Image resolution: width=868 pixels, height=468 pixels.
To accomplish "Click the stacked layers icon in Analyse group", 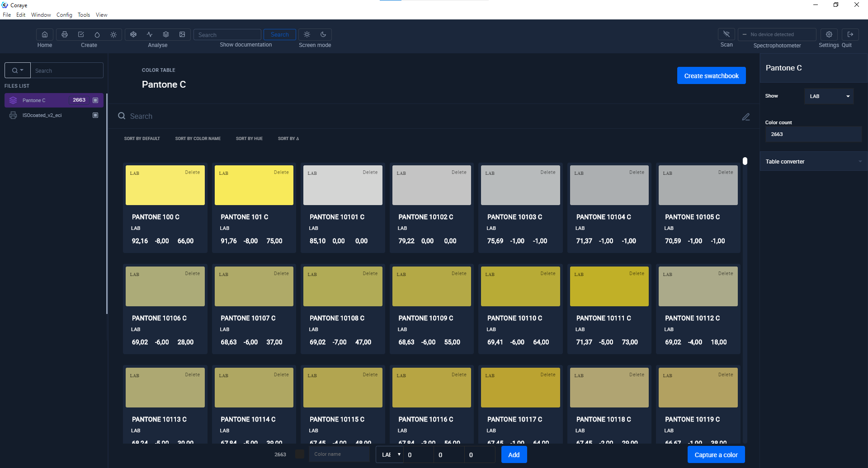I will 166,34.
